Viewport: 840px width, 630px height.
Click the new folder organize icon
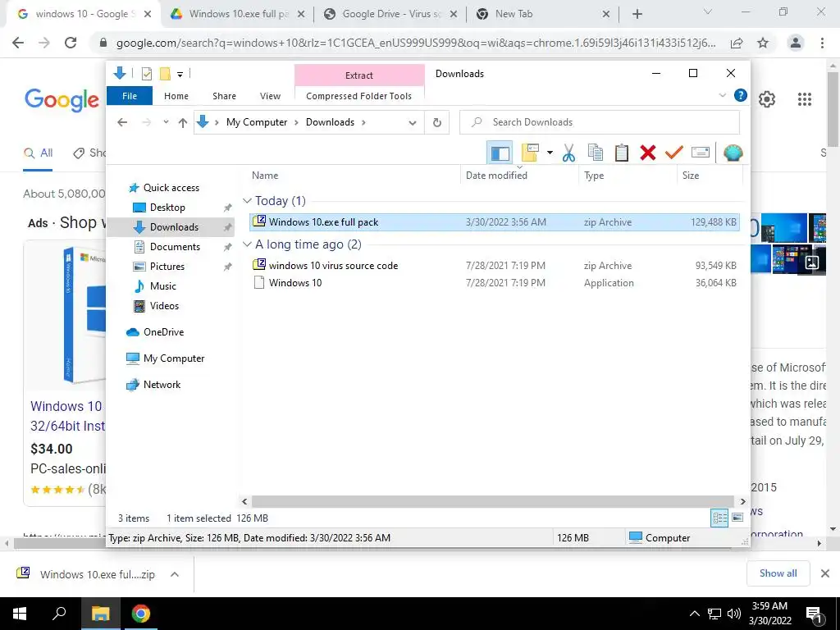coord(529,153)
